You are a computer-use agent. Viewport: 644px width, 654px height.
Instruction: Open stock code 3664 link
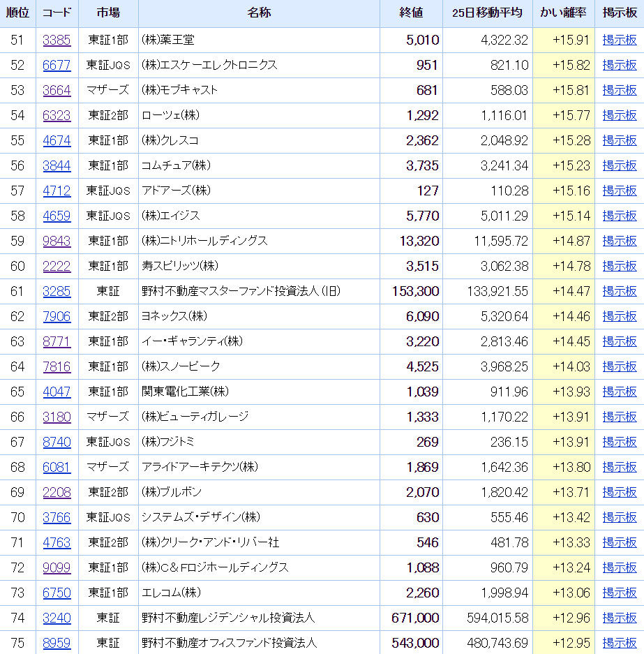click(57, 90)
